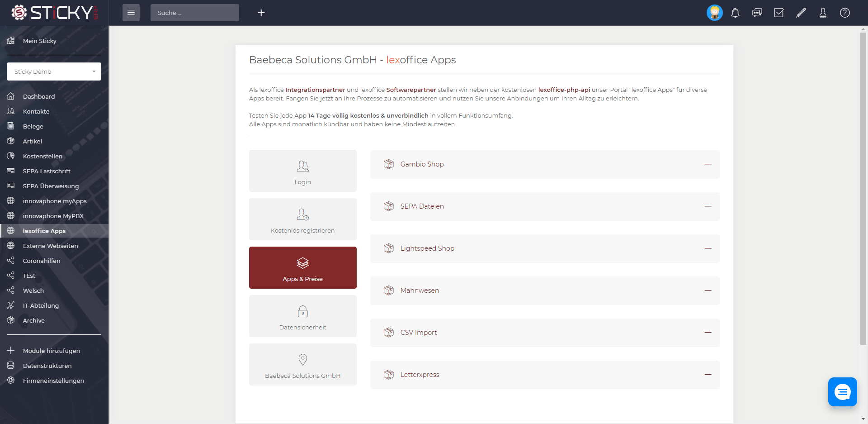
Task: Click the SEPA Dateien package icon
Action: 389,206
